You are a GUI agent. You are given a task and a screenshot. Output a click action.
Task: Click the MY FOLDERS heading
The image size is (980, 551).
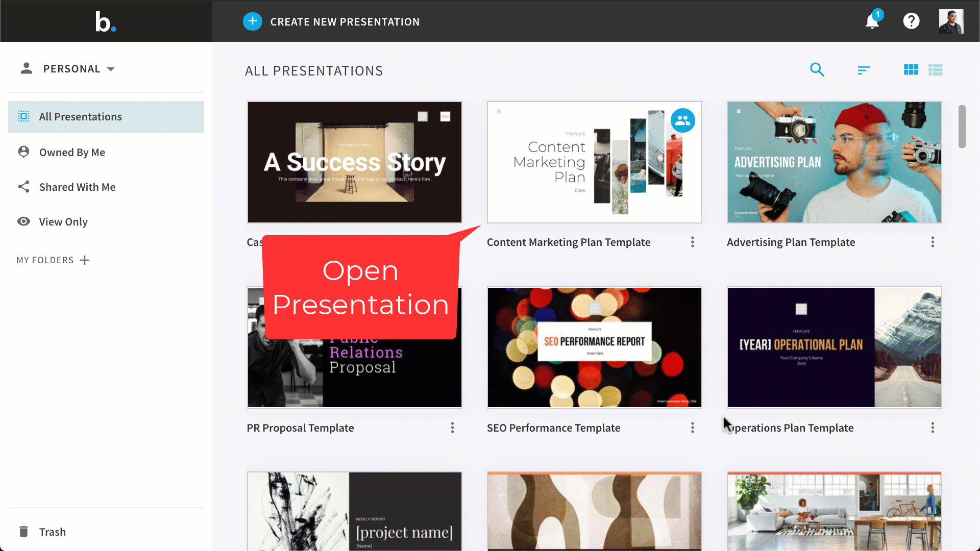pos(45,260)
